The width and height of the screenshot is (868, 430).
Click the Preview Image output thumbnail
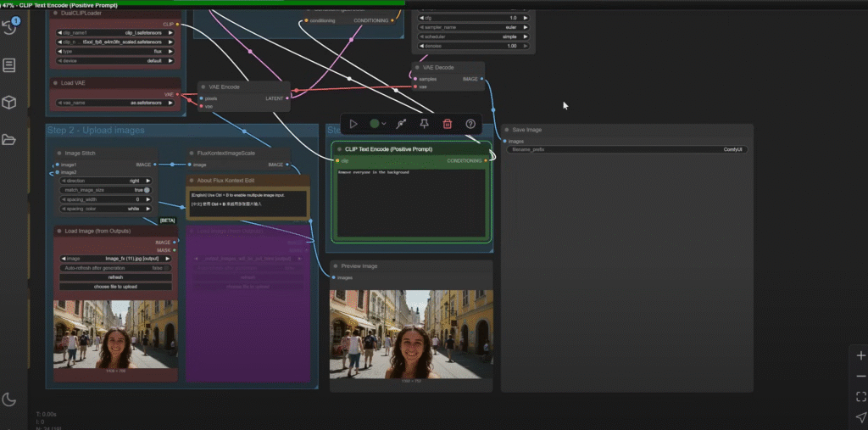(x=411, y=334)
